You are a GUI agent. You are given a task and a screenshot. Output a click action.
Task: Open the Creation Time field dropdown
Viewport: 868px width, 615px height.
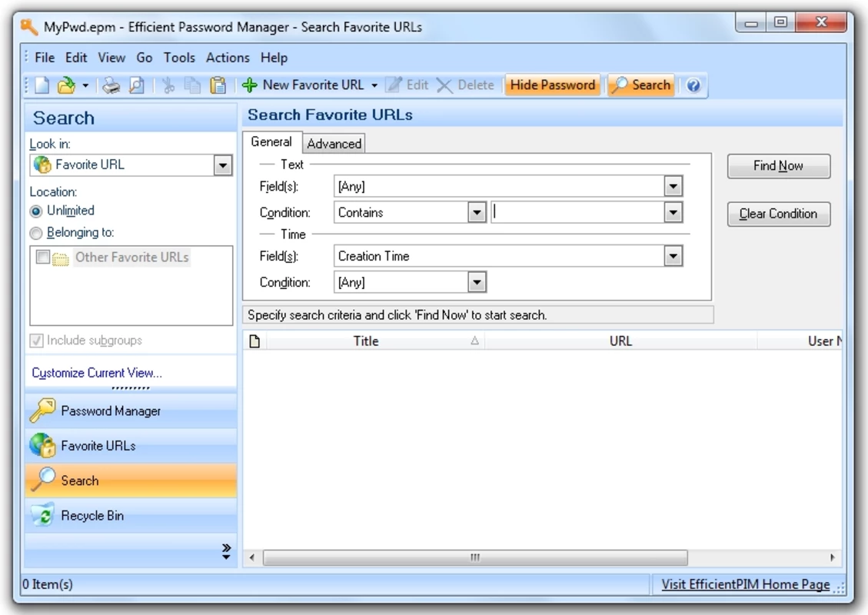[x=673, y=256]
